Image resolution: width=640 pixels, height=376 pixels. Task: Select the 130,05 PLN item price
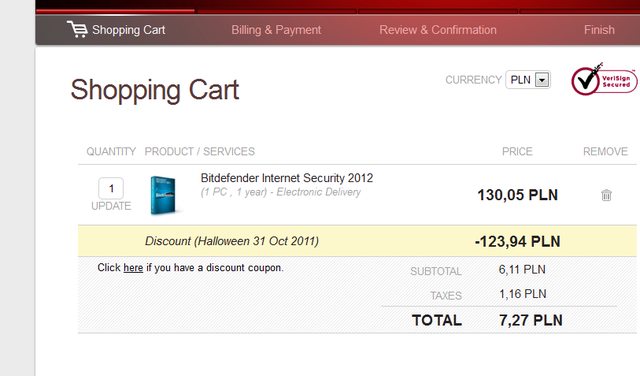[518, 195]
